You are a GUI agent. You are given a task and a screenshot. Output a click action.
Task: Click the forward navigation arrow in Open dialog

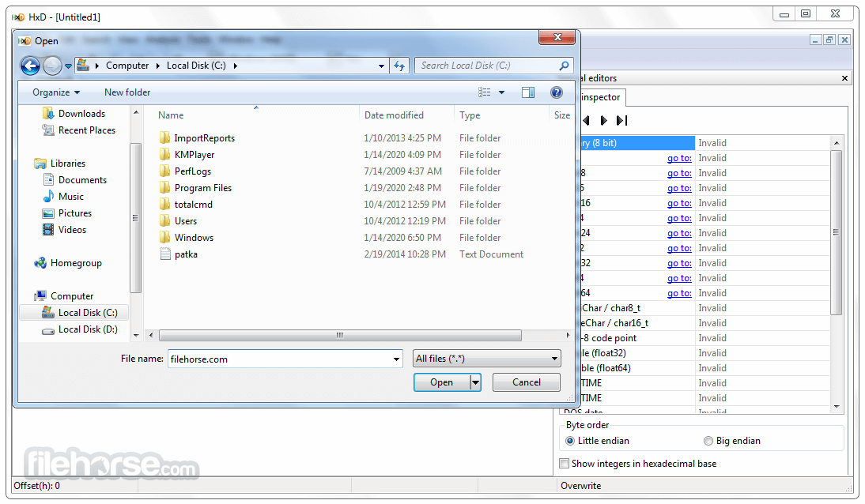[52, 66]
